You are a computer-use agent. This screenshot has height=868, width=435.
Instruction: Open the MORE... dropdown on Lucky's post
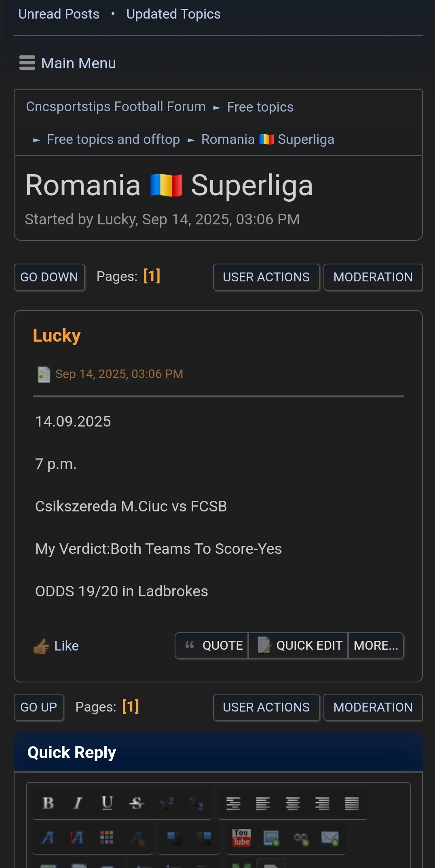(x=376, y=646)
